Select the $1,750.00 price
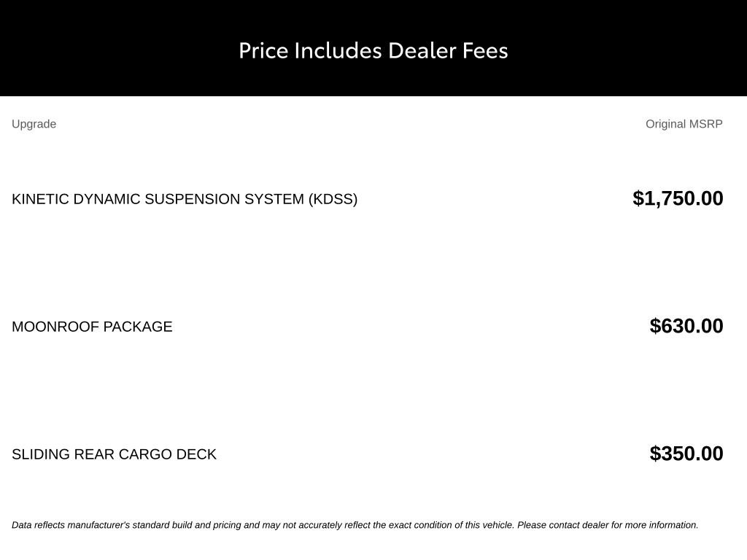 click(678, 198)
